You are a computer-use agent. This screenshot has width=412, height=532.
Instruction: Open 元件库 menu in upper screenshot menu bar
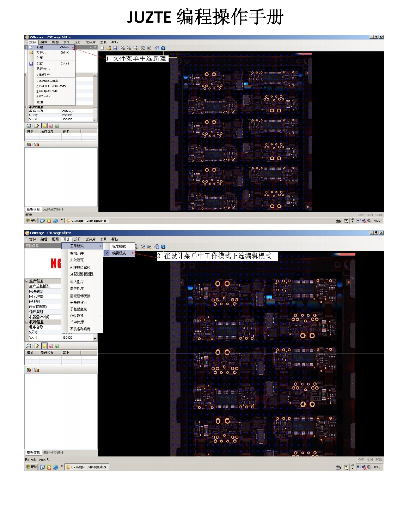(x=91, y=42)
